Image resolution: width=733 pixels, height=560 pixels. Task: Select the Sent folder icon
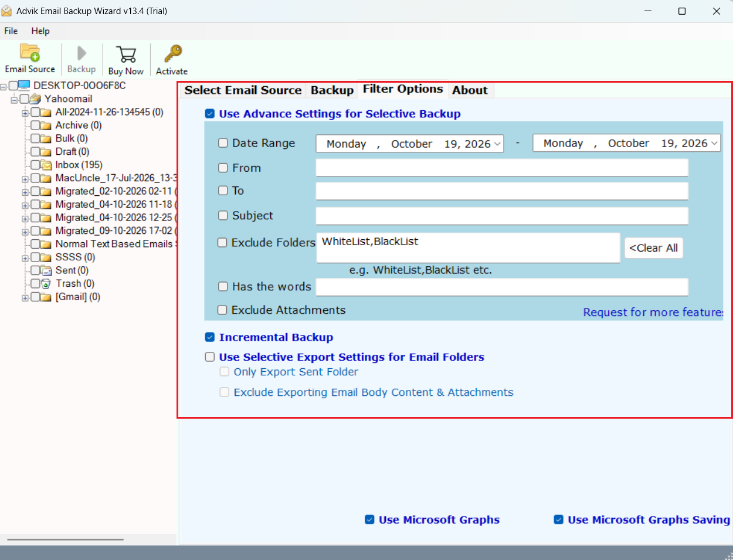click(46, 270)
